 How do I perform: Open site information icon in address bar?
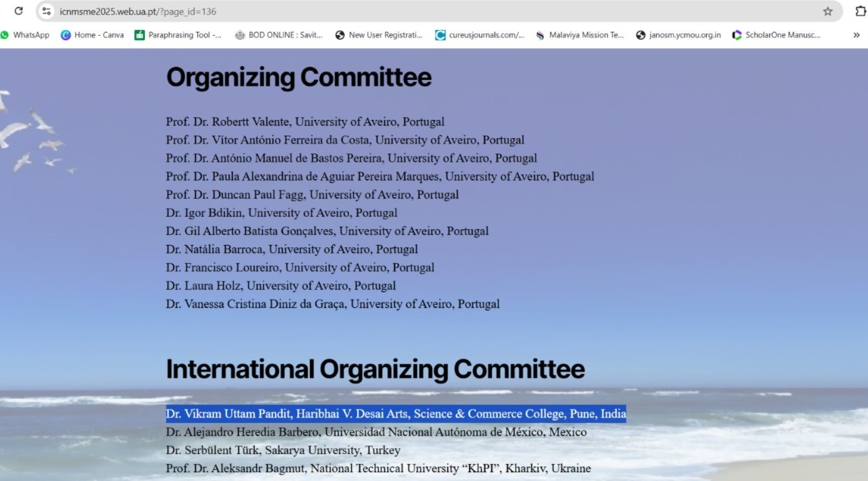[47, 11]
